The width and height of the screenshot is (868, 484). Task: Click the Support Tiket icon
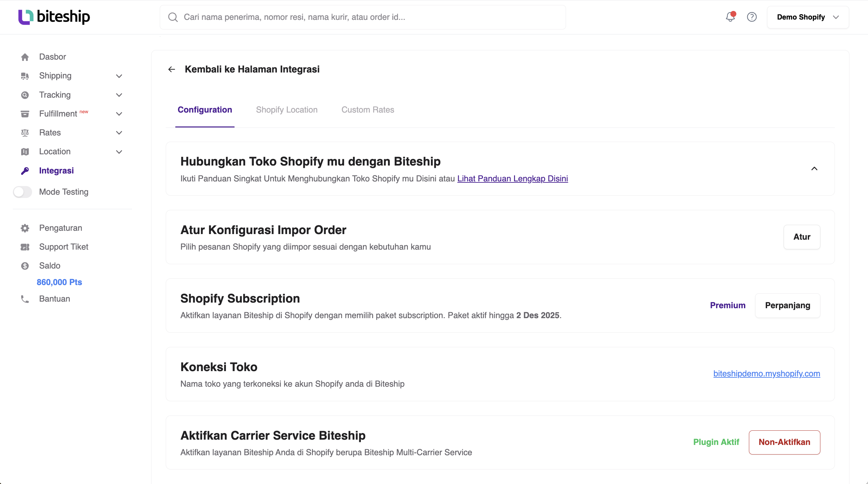click(24, 247)
